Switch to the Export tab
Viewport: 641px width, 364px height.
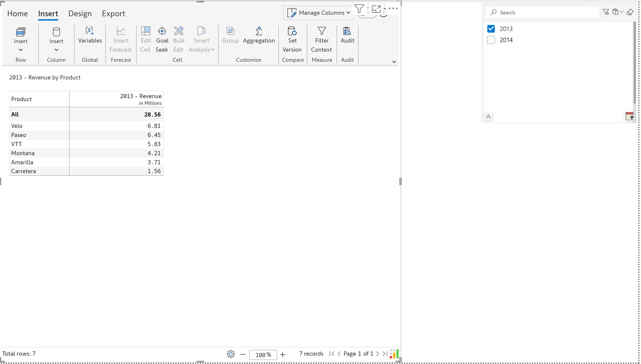point(113,14)
